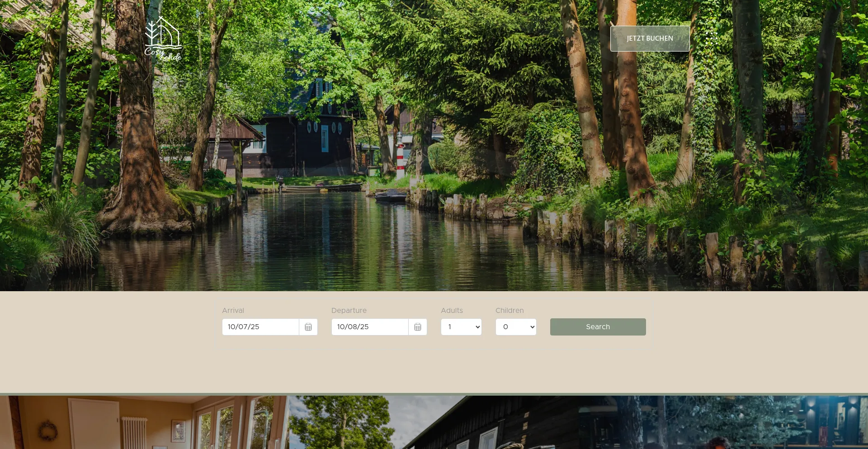Open the dark evening scene photo
This screenshot has height=449, width=868.
pyautogui.click(x=723, y=423)
